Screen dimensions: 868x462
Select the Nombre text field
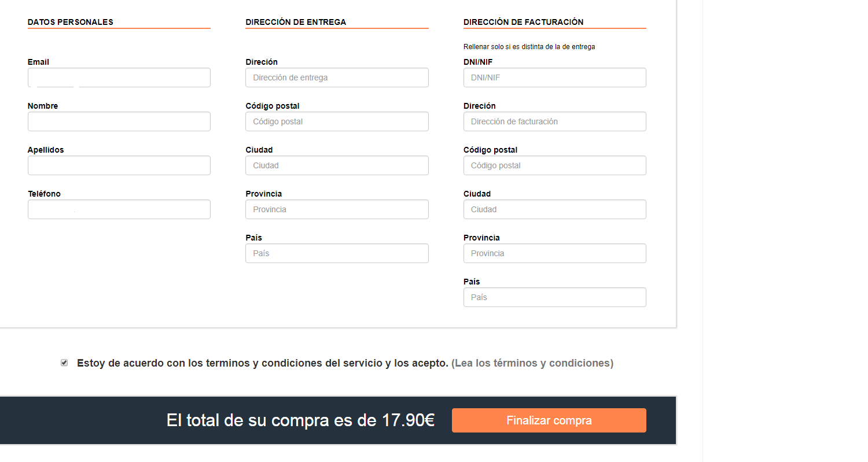pyautogui.click(x=119, y=121)
